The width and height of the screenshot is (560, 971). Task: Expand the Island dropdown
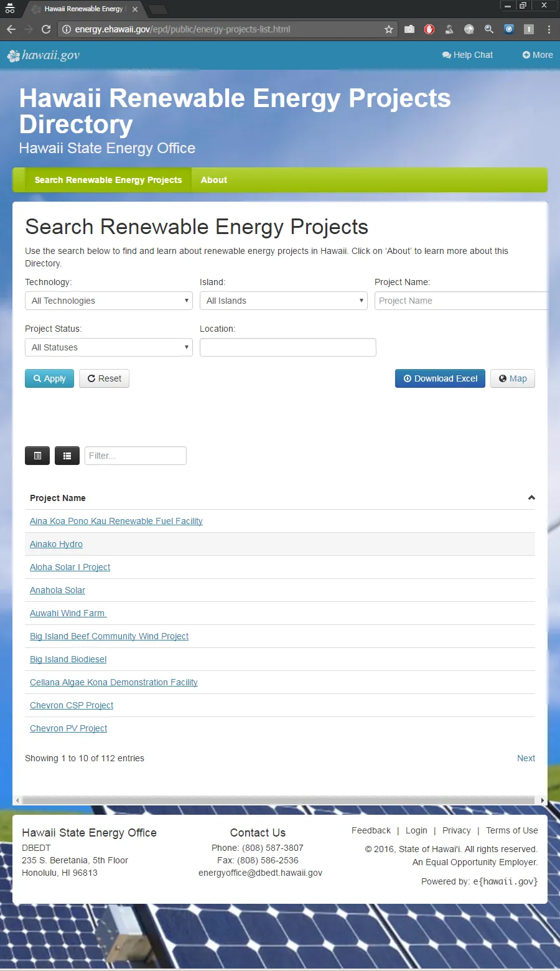point(284,301)
